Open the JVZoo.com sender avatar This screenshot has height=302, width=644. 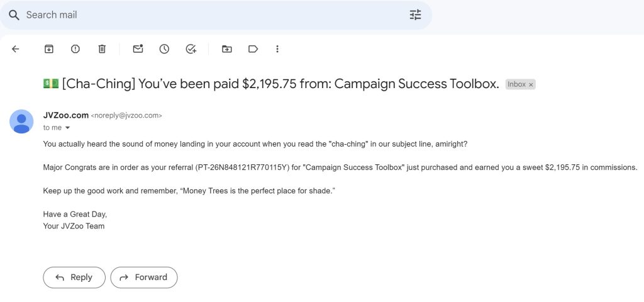click(21, 121)
